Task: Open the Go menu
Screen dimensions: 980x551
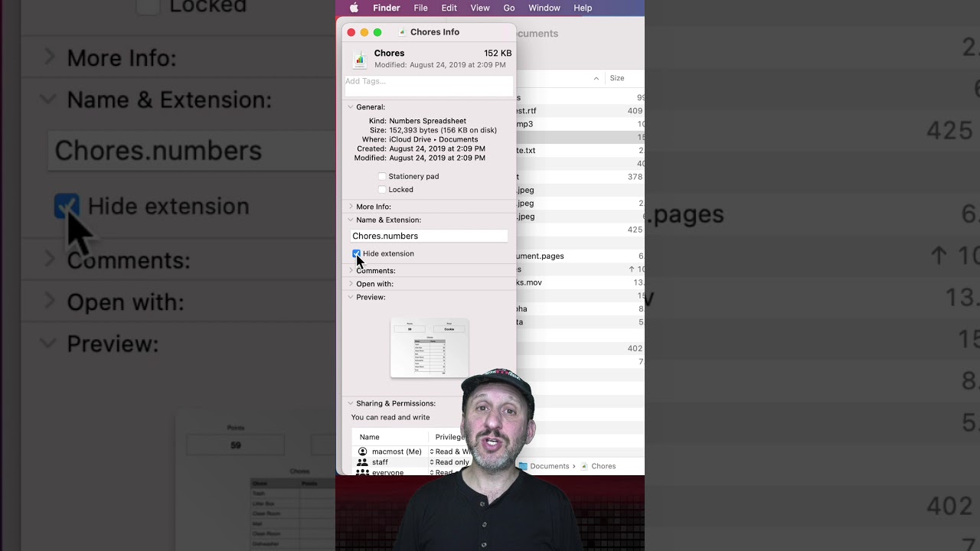Action: coord(509,8)
